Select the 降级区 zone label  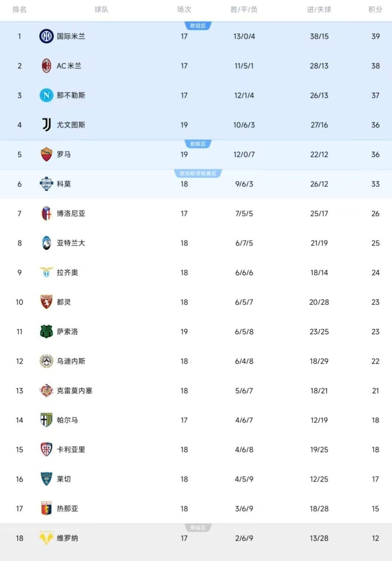point(198,528)
